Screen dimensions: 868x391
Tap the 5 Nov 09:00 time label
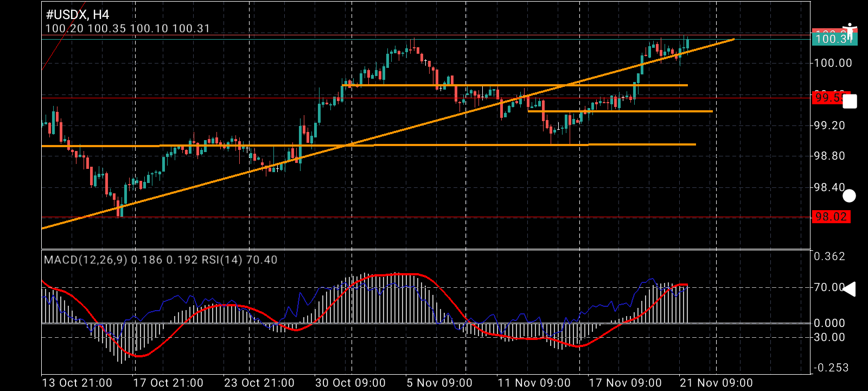[x=439, y=383]
